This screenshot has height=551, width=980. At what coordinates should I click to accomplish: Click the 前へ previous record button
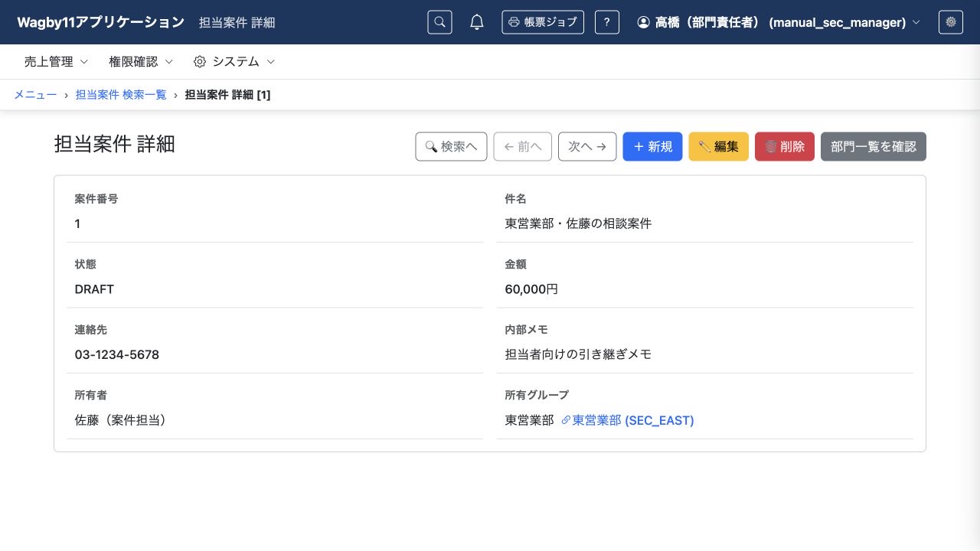[523, 146]
